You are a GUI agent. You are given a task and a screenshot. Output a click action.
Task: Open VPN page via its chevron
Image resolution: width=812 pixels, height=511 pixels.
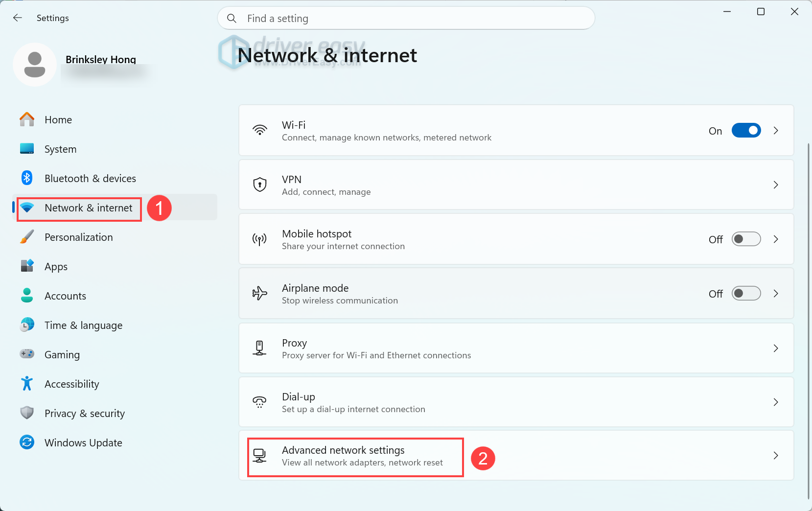(x=776, y=185)
